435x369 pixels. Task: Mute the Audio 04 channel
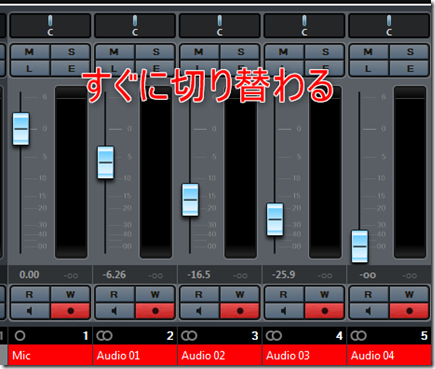(x=369, y=52)
